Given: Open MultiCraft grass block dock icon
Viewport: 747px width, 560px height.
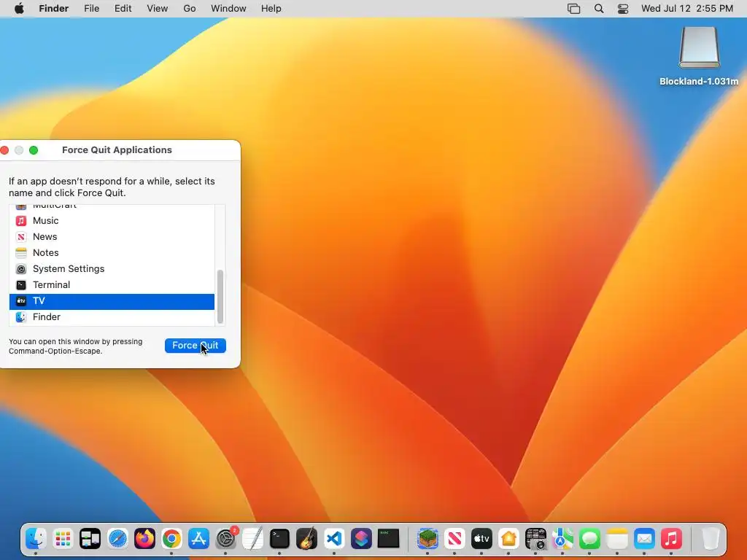Looking at the screenshot, I should pos(427,539).
